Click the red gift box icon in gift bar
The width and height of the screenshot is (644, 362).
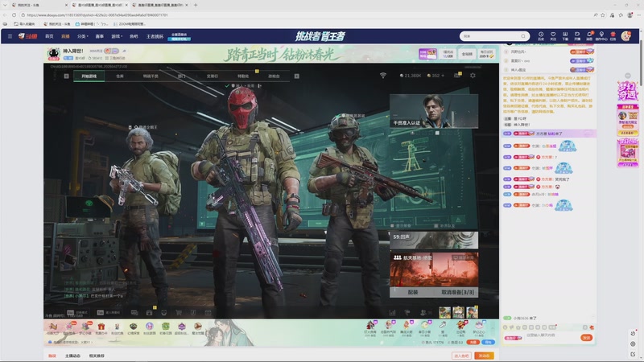(x=101, y=327)
